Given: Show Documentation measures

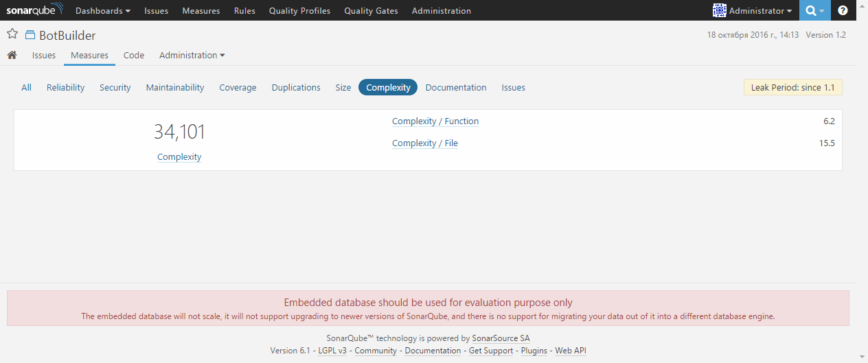Looking at the screenshot, I should (456, 87).
